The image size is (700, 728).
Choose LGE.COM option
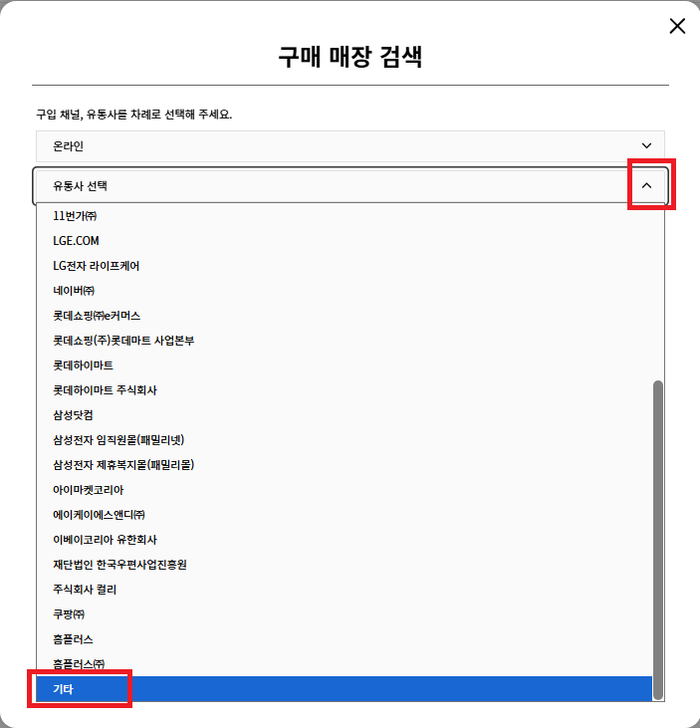pos(345,241)
